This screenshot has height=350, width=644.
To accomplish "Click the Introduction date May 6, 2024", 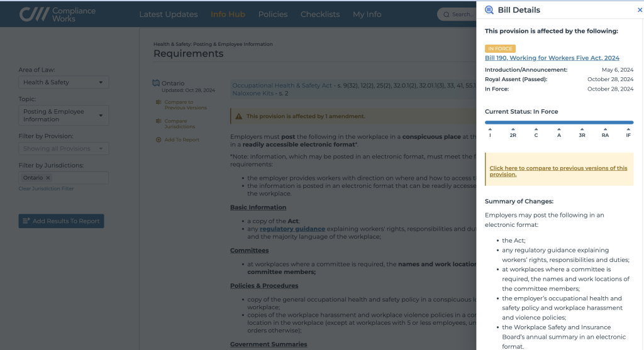I will coord(618,70).
